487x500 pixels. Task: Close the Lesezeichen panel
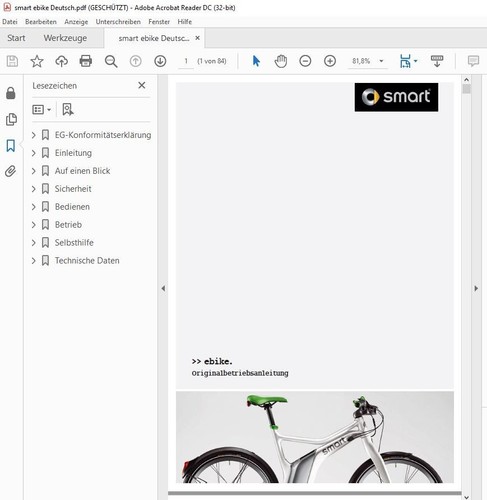[x=142, y=85]
